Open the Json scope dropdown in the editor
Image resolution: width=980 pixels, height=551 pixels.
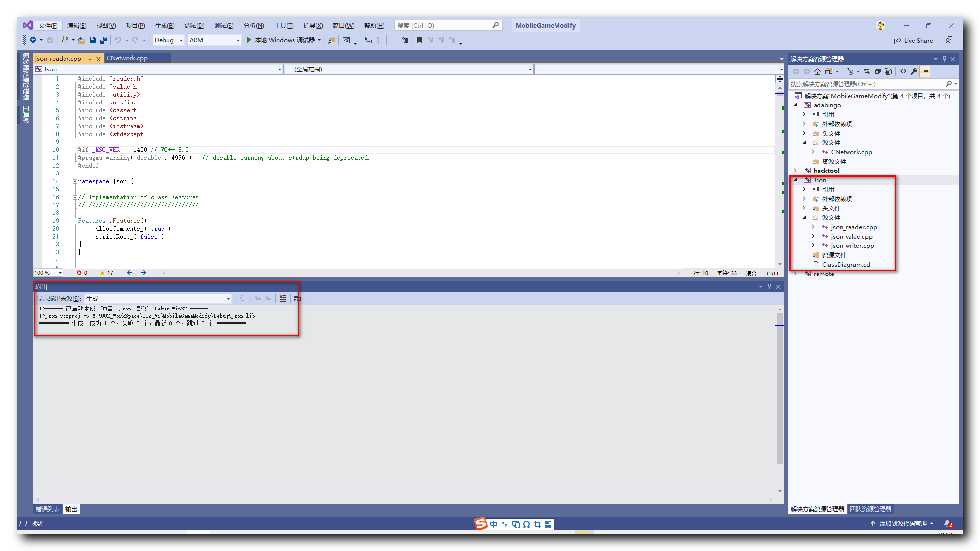coord(159,69)
